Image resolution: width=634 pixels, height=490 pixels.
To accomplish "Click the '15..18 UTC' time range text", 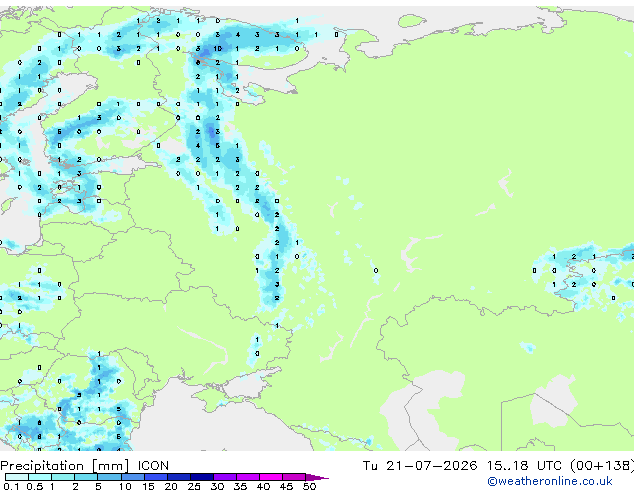I will (x=524, y=466).
